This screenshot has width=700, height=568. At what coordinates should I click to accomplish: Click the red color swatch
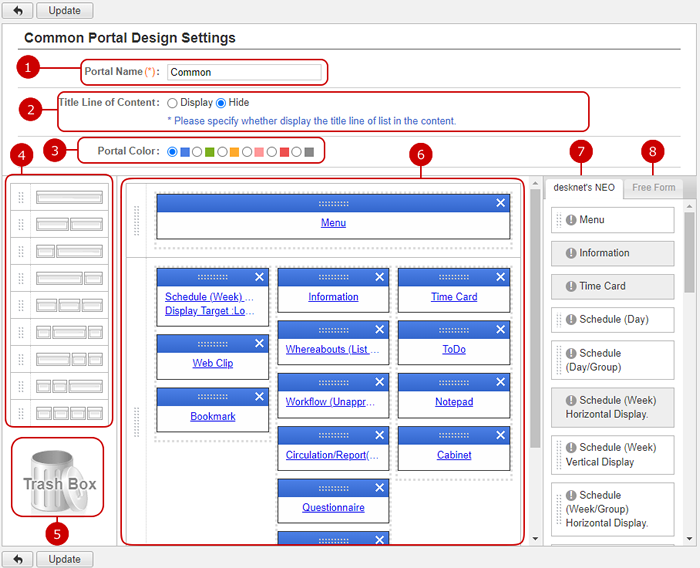(x=284, y=152)
